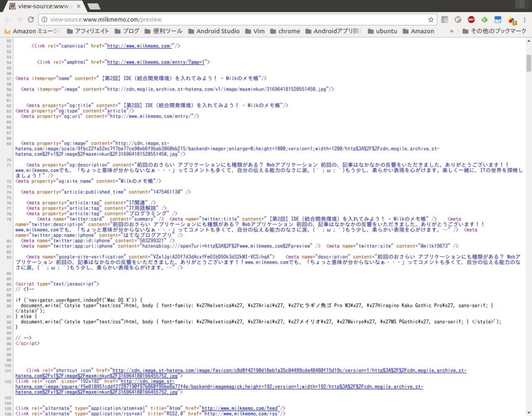
Task: Click the favicon on the view-source tab
Action: point(12,6)
